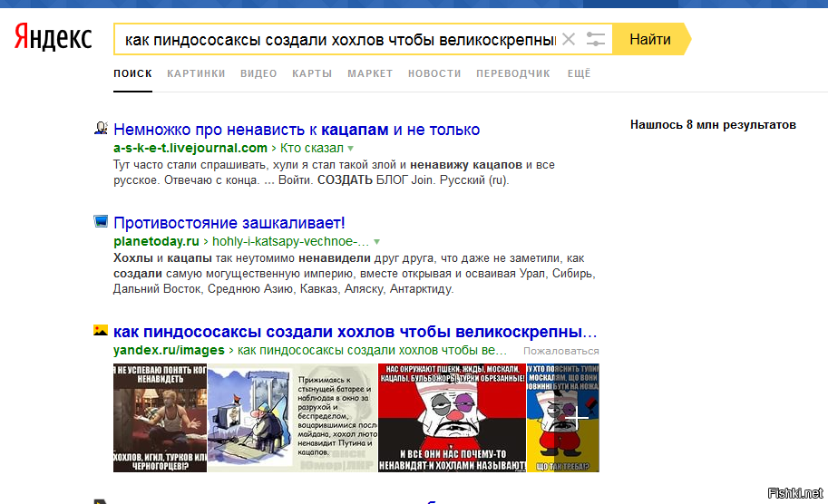This screenshot has height=504, width=828.
Task: Open the cartoon thumbnail with frozen window
Action: 293,418
